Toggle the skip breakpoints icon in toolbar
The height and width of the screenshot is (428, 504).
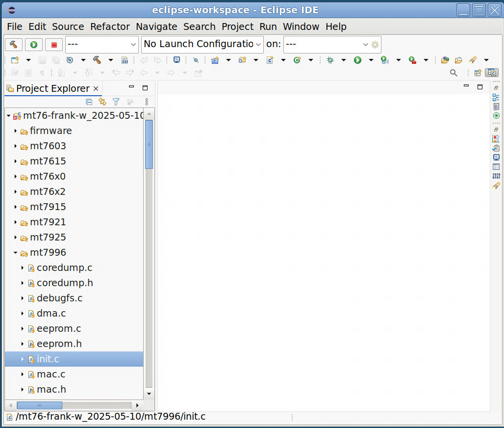196,60
